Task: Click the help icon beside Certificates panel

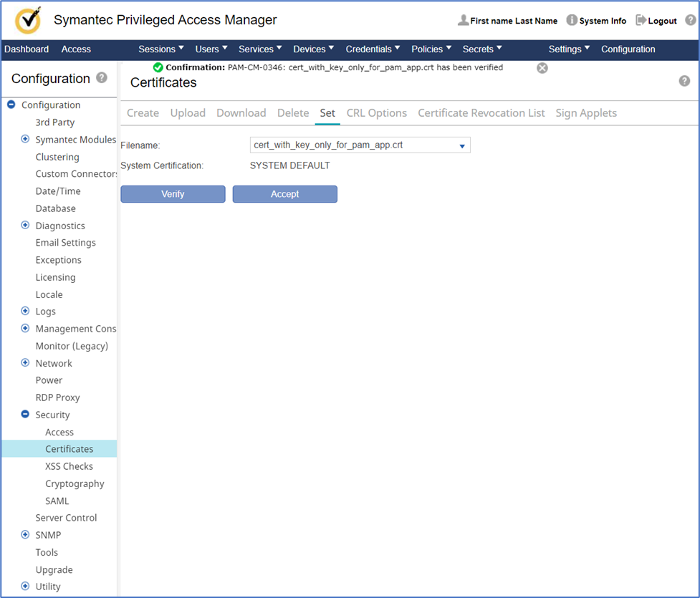Action: pyautogui.click(x=684, y=81)
